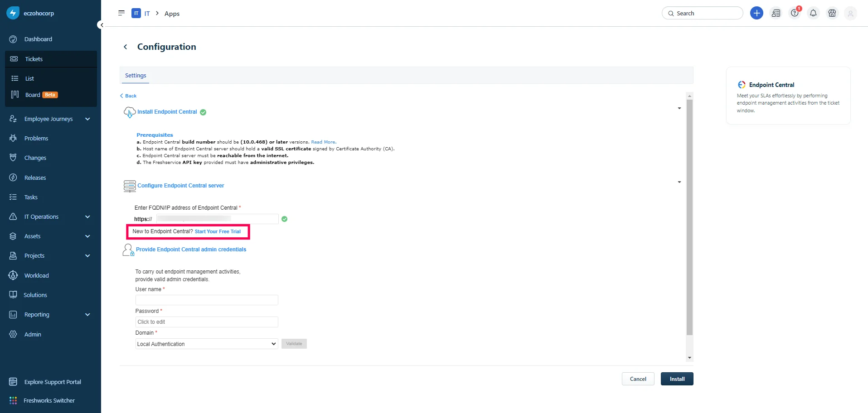Click the Assets icon
The height and width of the screenshot is (413, 868).
coord(13,236)
